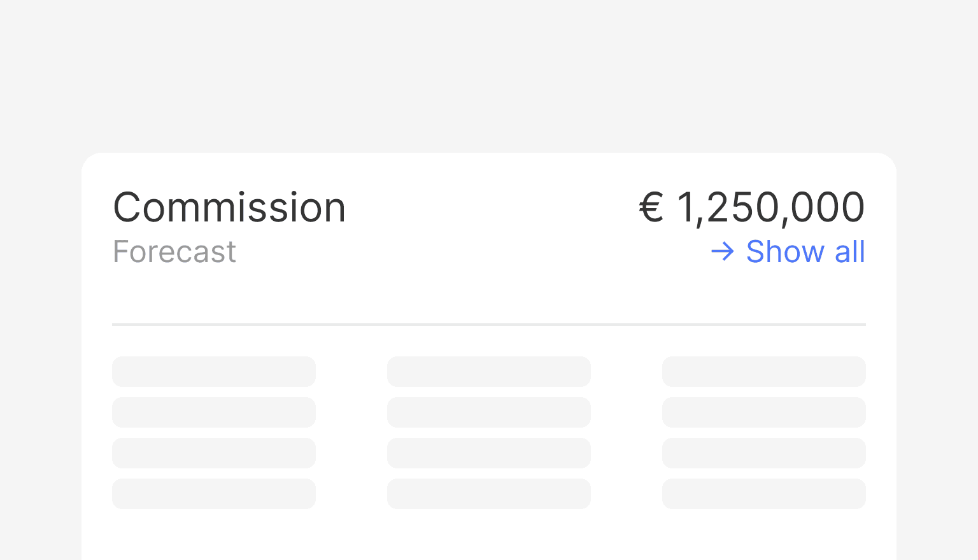Click the euro currency symbol
Viewport: 978px width, 560px height.
tap(651, 207)
